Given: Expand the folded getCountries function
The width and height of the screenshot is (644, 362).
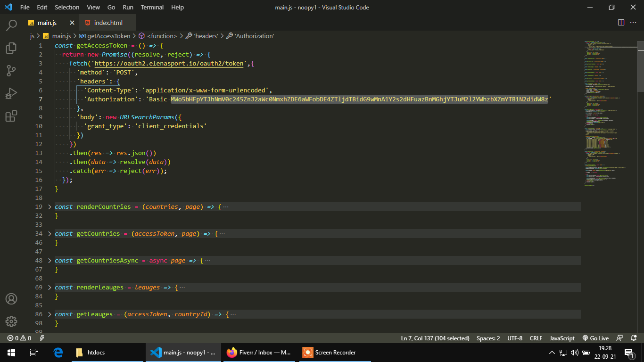Looking at the screenshot, I should (50, 234).
